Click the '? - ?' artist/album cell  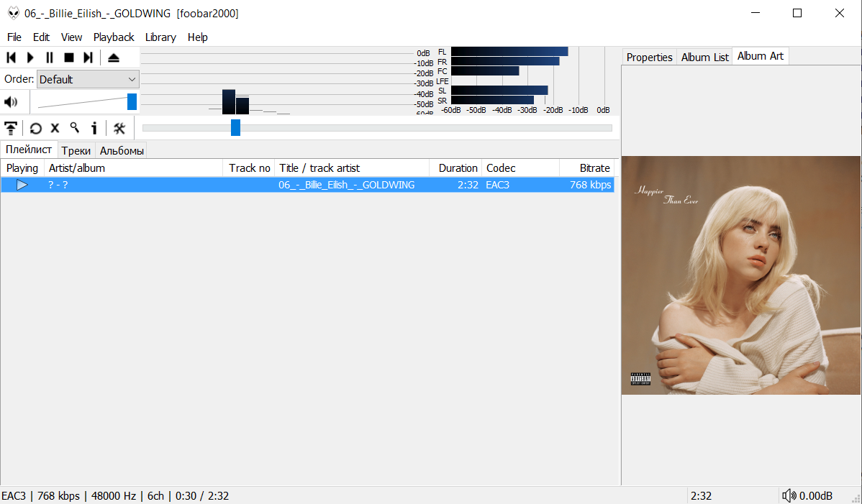[58, 185]
